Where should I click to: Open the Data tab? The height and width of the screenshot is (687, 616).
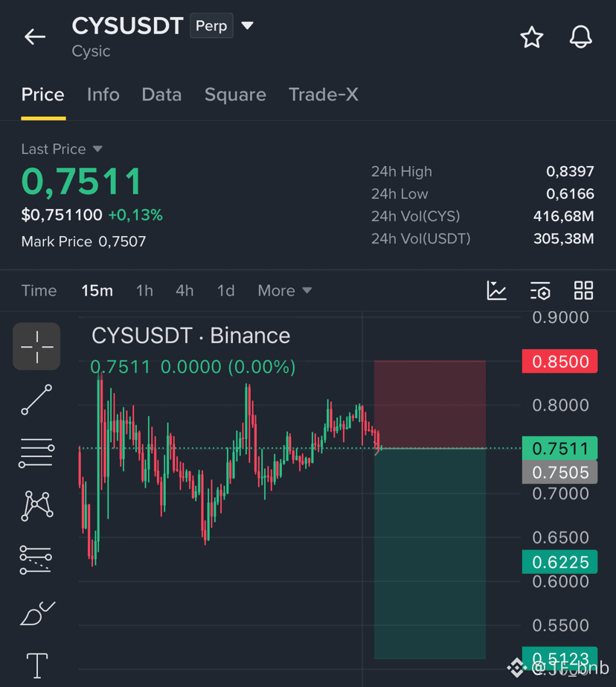tap(161, 95)
